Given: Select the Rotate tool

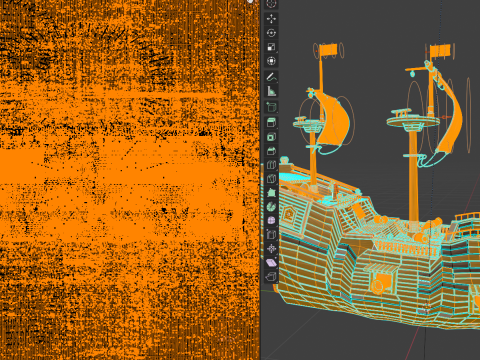Looking at the screenshot, I should click(271, 33).
